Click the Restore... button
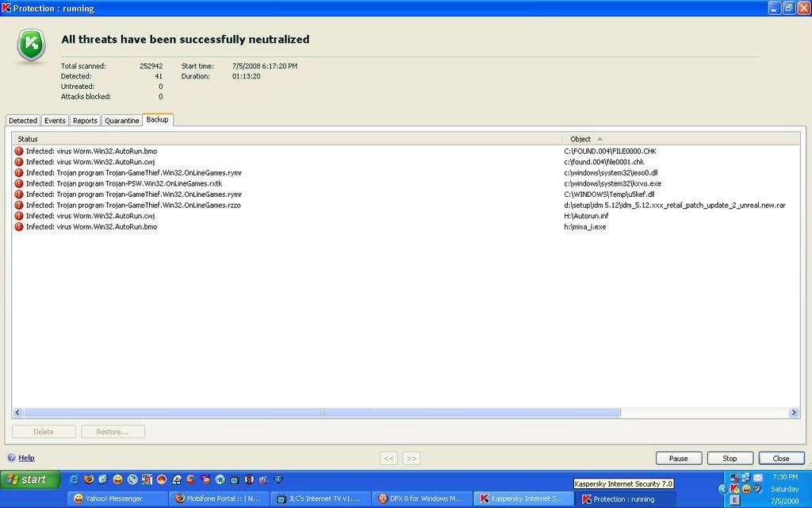 (113, 431)
